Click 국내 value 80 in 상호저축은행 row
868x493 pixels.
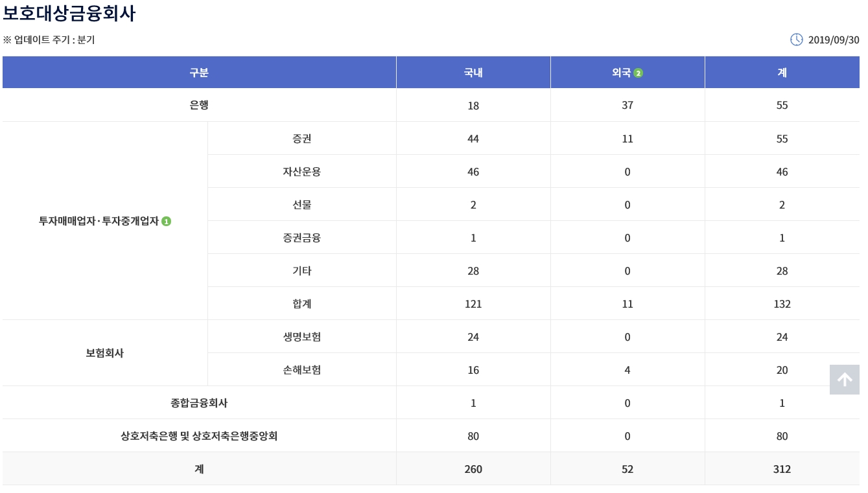473,436
